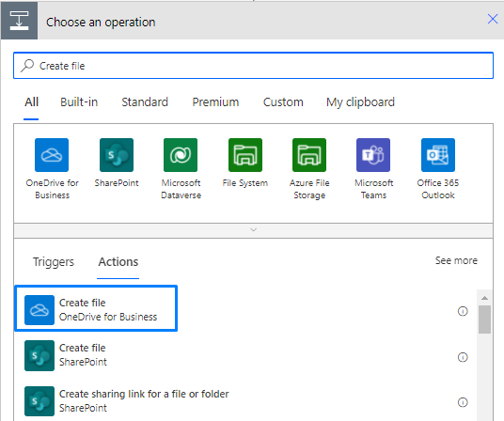Click the actions list scrollbar thumb
The image size is (504, 421).
coord(484,320)
